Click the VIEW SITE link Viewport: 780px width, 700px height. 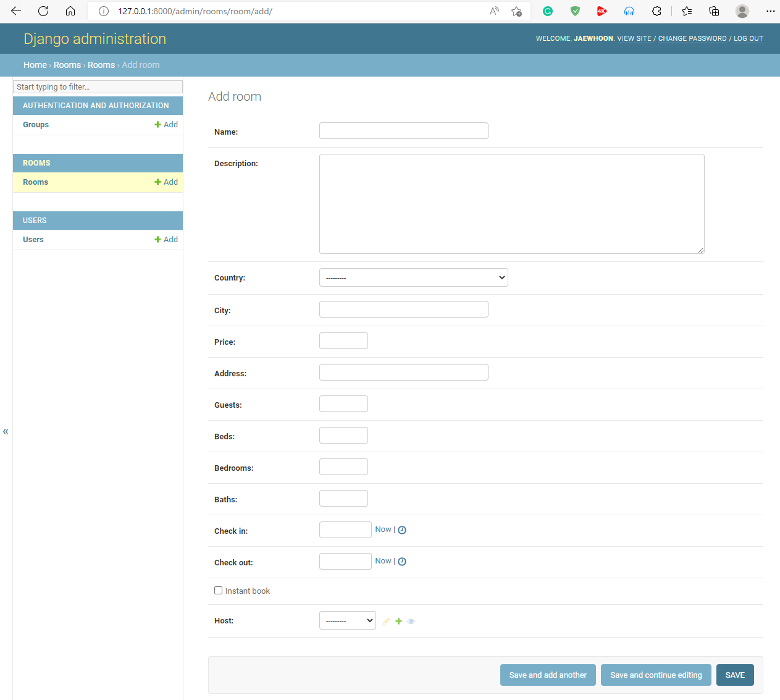click(634, 38)
